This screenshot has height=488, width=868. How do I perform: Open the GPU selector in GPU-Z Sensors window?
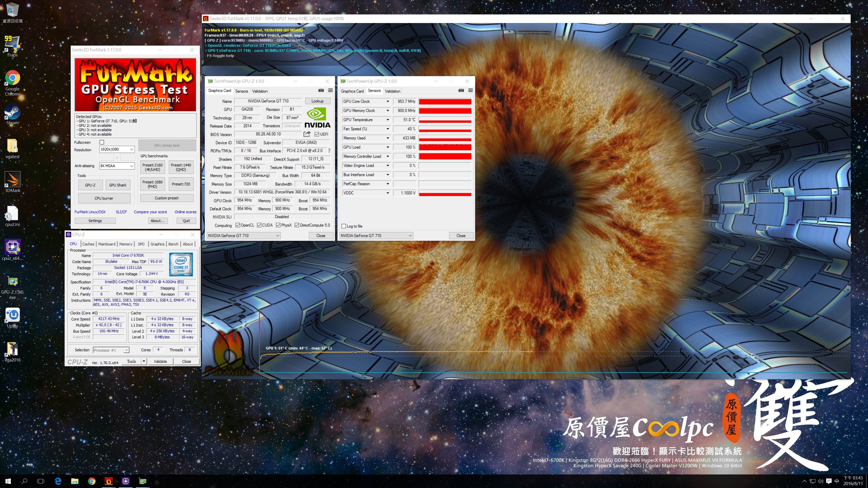(x=376, y=235)
